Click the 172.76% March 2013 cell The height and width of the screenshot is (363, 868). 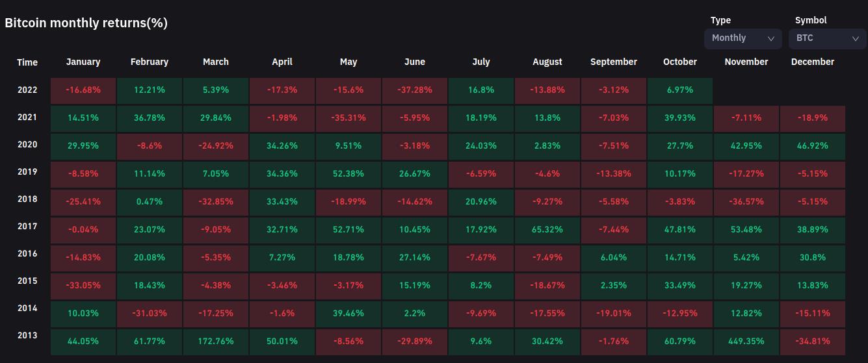point(216,341)
